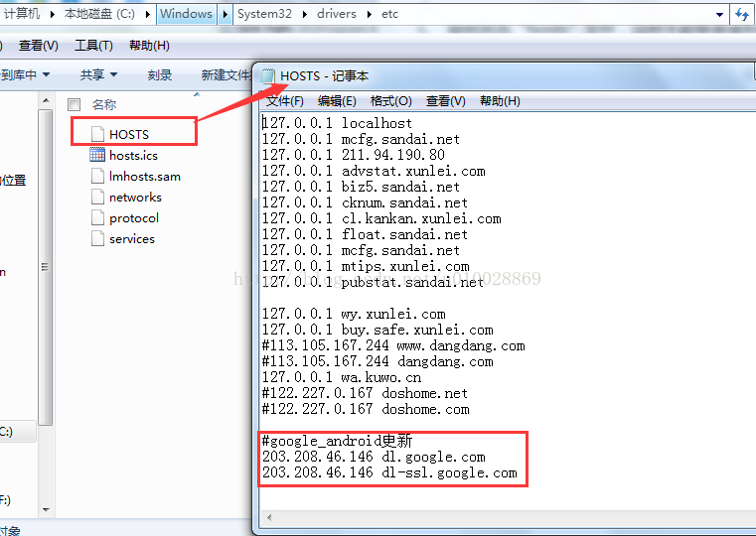Click the line '127.0.0.1 211.94.190.80'
Image resolution: width=756 pixels, height=536 pixels.
pos(354,155)
